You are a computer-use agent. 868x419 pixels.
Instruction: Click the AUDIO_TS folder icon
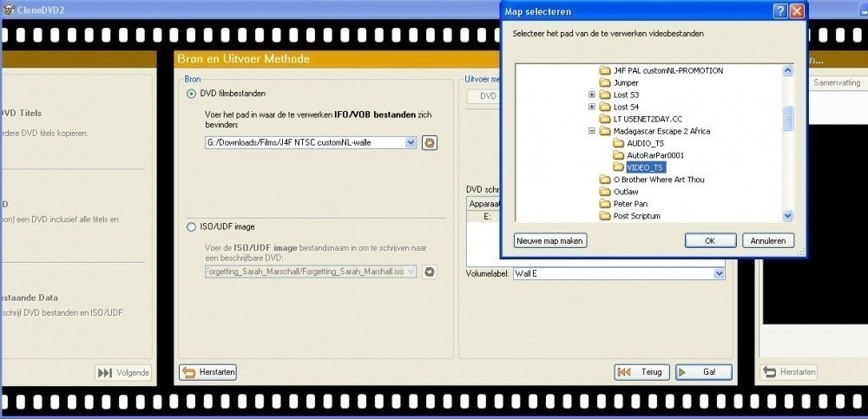[x=618, y=143]
